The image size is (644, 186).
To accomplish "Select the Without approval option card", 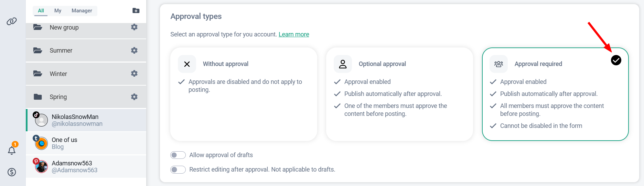I will 244,94.
